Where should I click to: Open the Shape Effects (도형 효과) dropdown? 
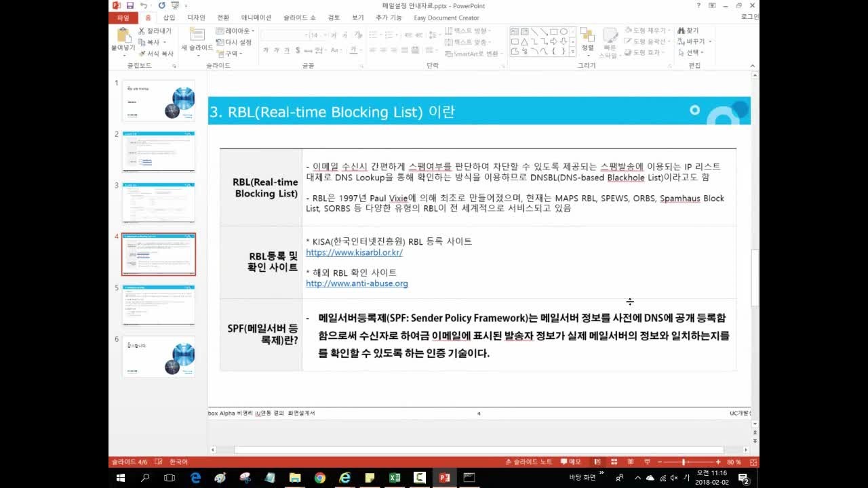(644, 52)
